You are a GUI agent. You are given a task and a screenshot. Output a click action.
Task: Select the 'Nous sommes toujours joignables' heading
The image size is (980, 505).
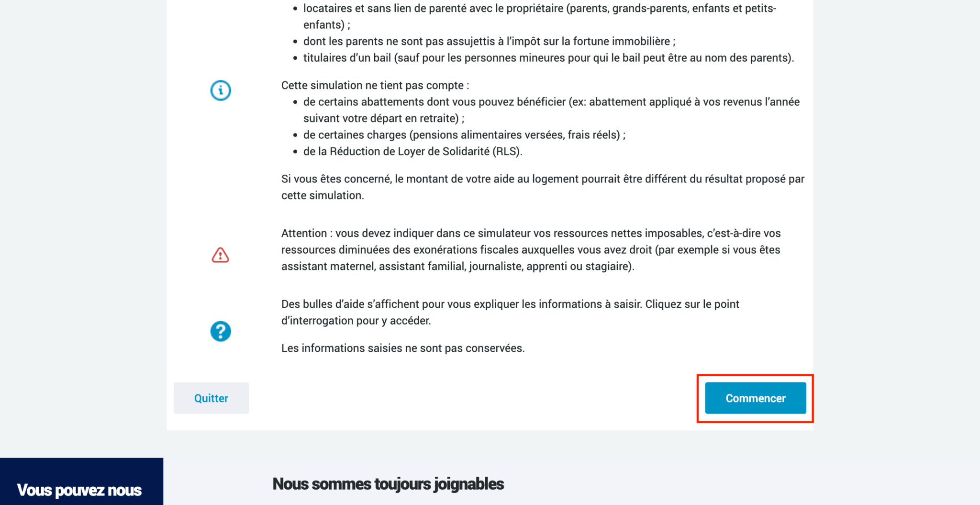click(388, 484)
